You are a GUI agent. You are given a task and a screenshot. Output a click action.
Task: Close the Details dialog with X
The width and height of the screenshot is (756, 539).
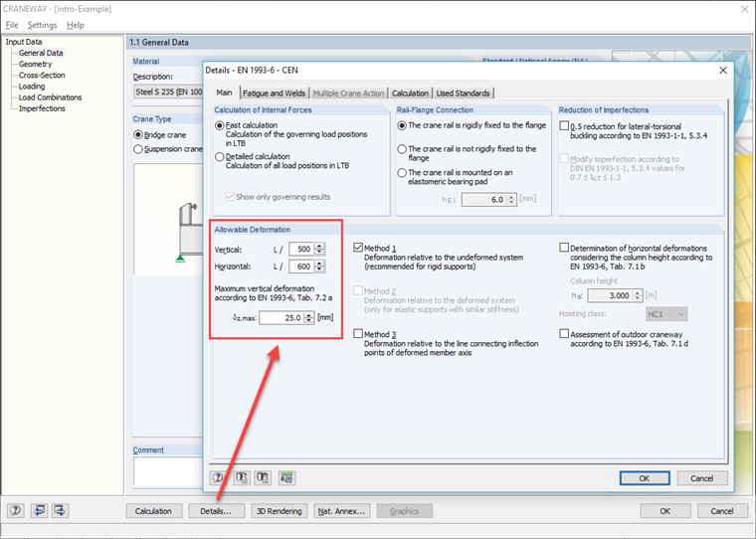[723, 71]
